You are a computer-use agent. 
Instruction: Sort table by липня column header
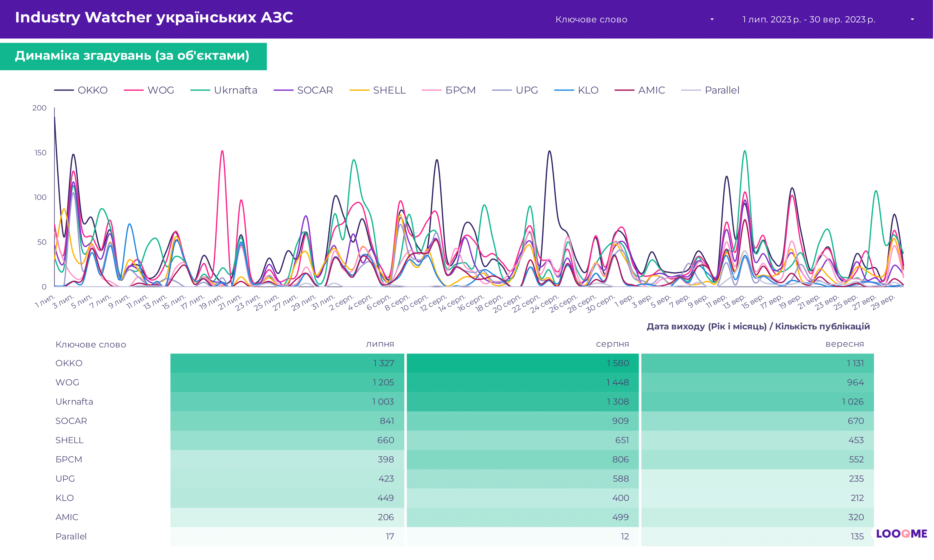379,344
